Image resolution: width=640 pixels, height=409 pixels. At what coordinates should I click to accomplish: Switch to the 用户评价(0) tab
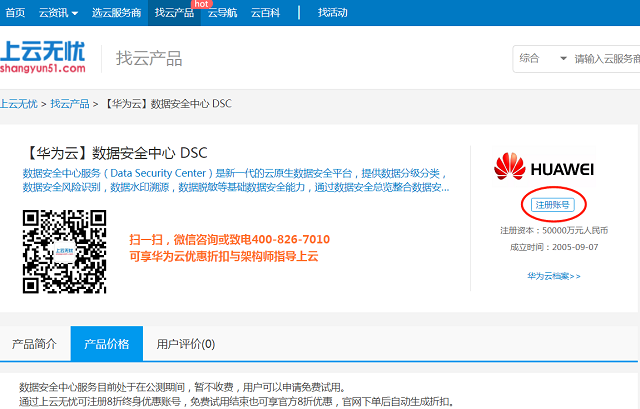coord(185,344)
